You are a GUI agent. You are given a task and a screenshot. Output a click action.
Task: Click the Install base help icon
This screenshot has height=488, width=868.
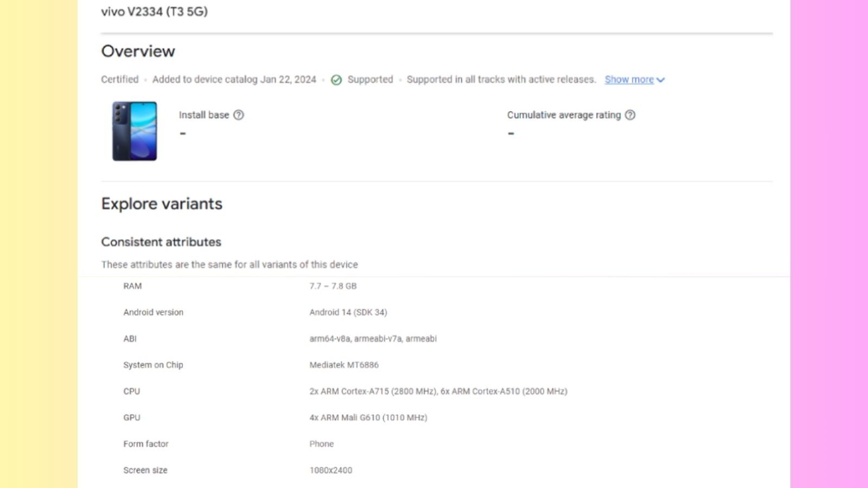coord(239,115)
